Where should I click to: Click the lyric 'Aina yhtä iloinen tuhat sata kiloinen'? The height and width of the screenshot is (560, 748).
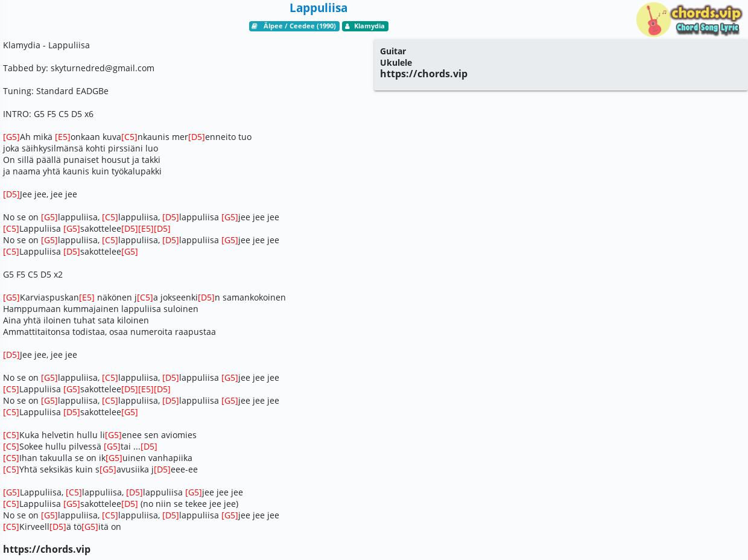pos(76,320)
